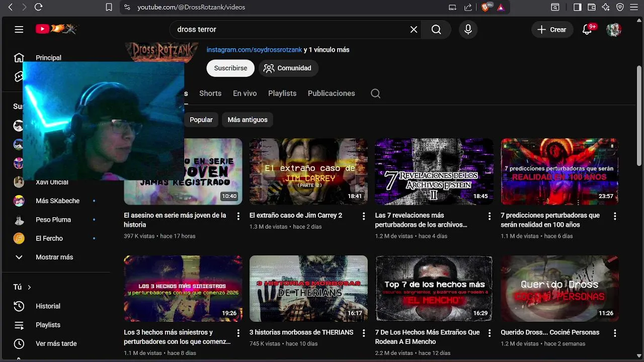The width and height of the screenshot is (644, 362).
Task: Open the share page icon in address bar
Action: click(468, 7)
